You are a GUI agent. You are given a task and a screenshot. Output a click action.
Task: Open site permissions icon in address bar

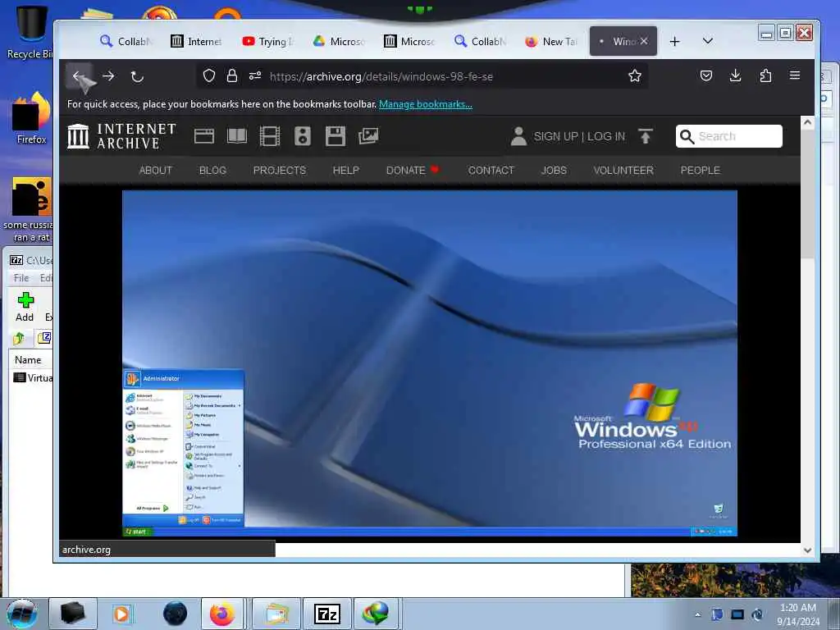[255, 76]
